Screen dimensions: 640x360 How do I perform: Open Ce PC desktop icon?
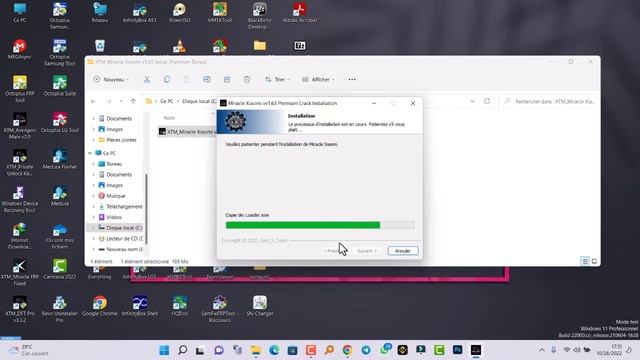click(x=20, y=13)
